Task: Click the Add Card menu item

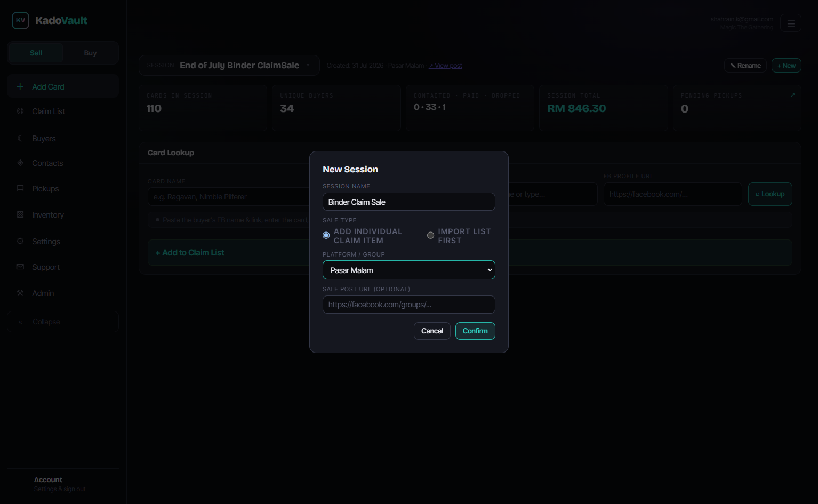Action: (x=63, y=86)
